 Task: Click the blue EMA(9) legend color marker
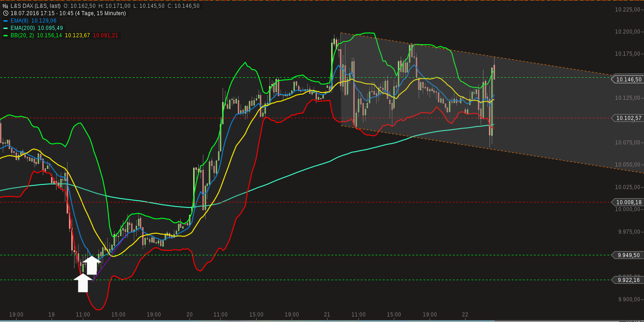(x=6, y=21)
